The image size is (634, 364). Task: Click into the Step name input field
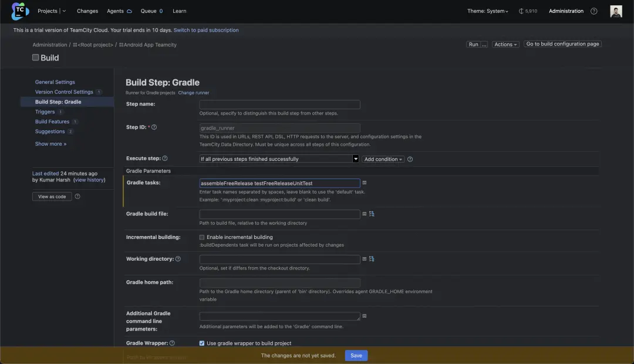[x=279, y=105]
